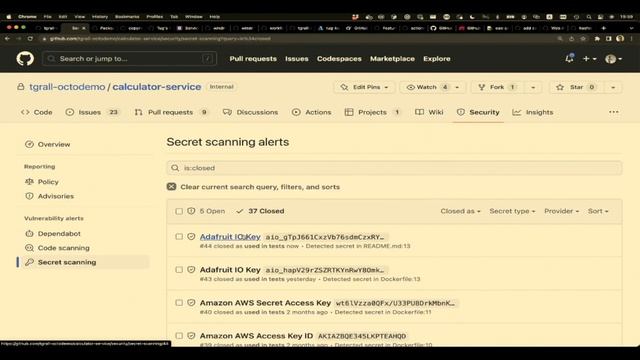Expand the Star lists arrow

[613, 87]
